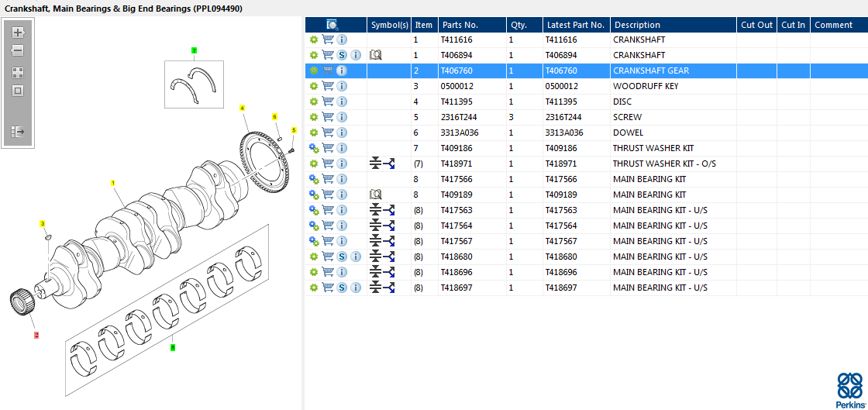The height and width of the screenshot is (410, 868).
Task: Select callout 4 above the disc
Action: coord(242,108)
